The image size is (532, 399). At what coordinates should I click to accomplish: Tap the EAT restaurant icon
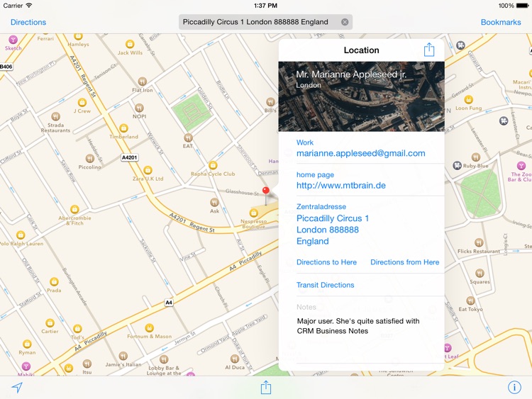coord(188,137)
